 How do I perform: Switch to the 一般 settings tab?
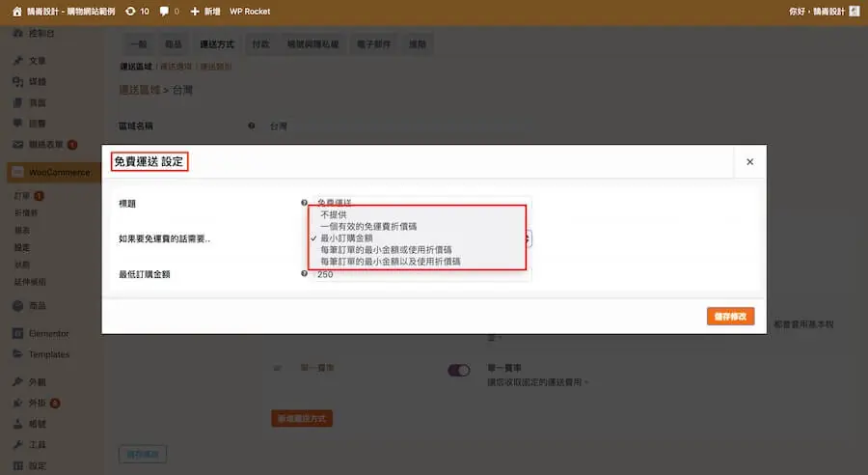[x=138, y=43]
